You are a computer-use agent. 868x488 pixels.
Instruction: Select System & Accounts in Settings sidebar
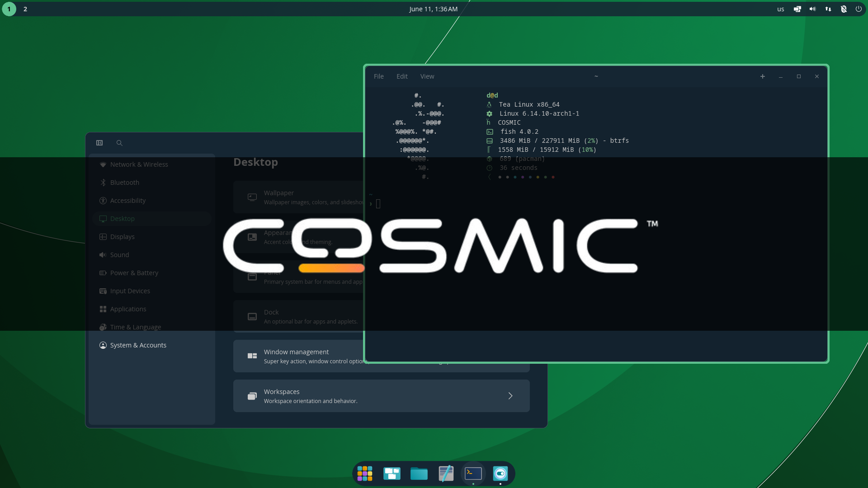(152, 345)
